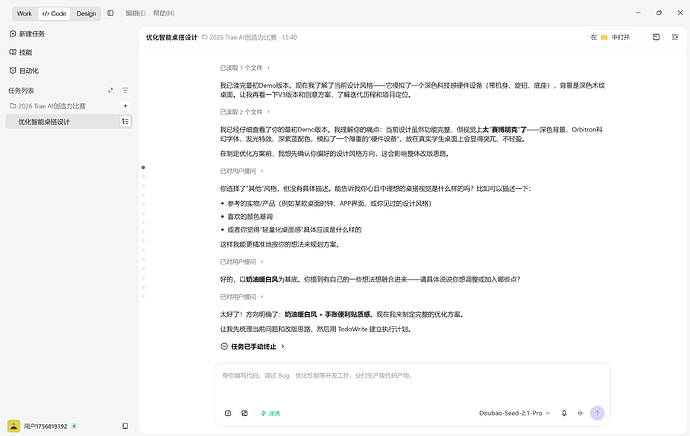Open the 技能 skills page
Viewport: 690px width, 436px height.
pyautogui.click(x=21, y=52)
